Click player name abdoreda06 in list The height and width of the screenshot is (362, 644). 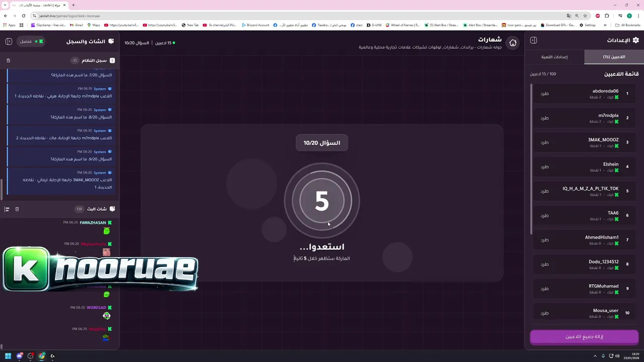click(x=605, y=91)
